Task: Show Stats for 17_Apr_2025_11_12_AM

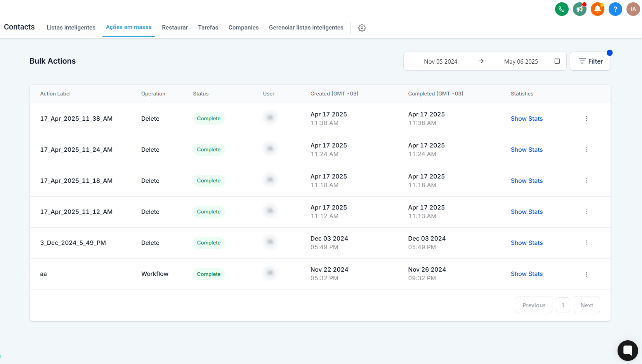Action: point(527,212)
